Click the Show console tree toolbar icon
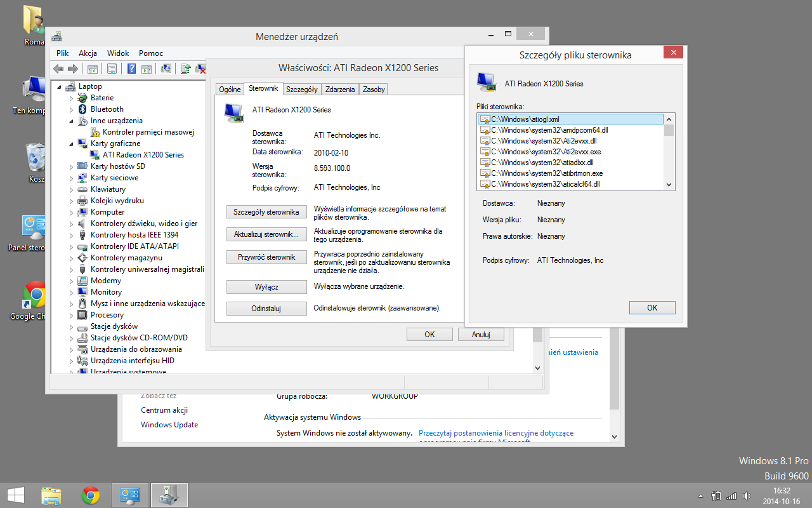812x508 pixels. (93, 68)
